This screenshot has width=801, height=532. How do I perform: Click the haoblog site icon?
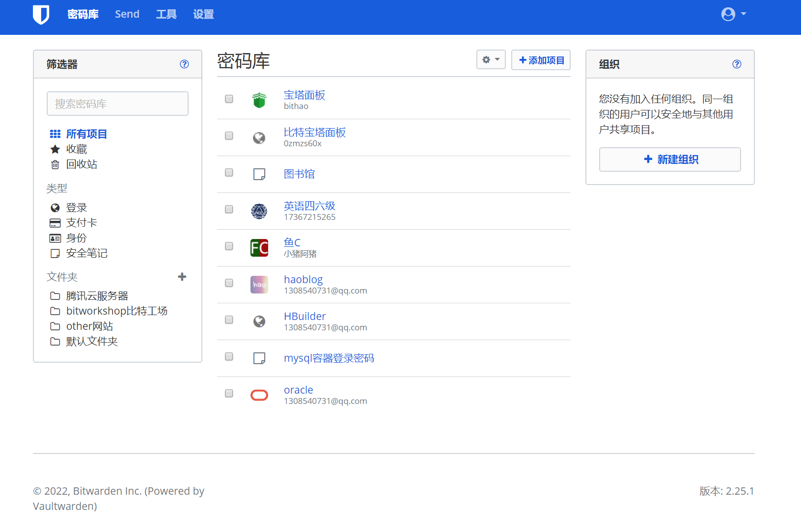point(259,285)
